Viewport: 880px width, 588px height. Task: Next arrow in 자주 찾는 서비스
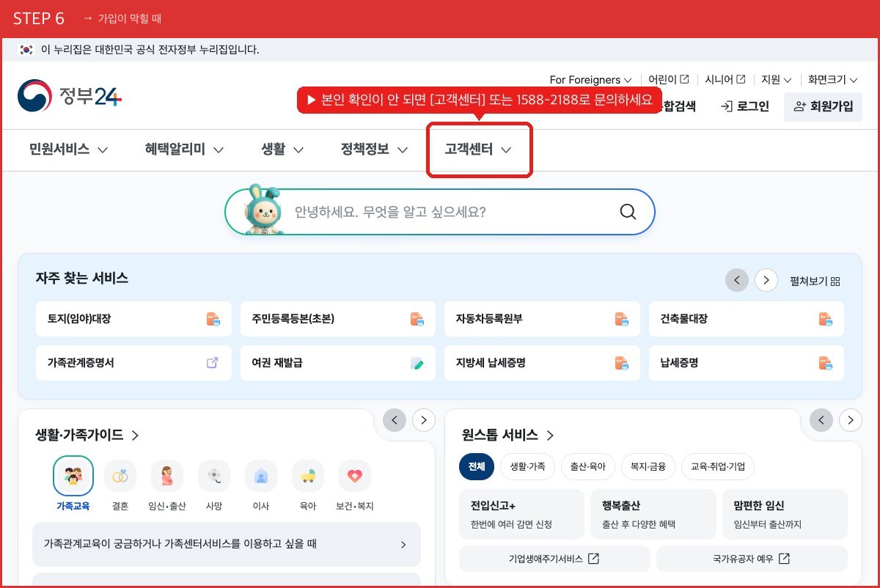[x=766, y=280]
